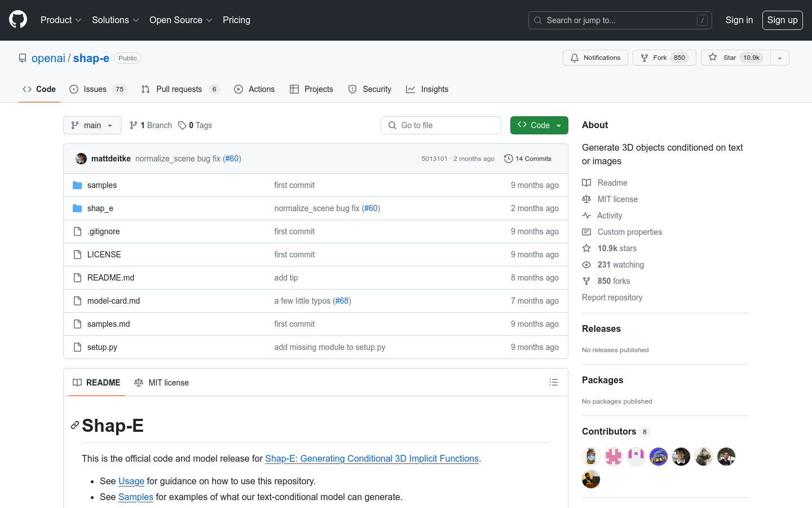The width and height of the screenshot is (812, 508).
Task: Open the Releases heading link
Action: pos(601,329)
